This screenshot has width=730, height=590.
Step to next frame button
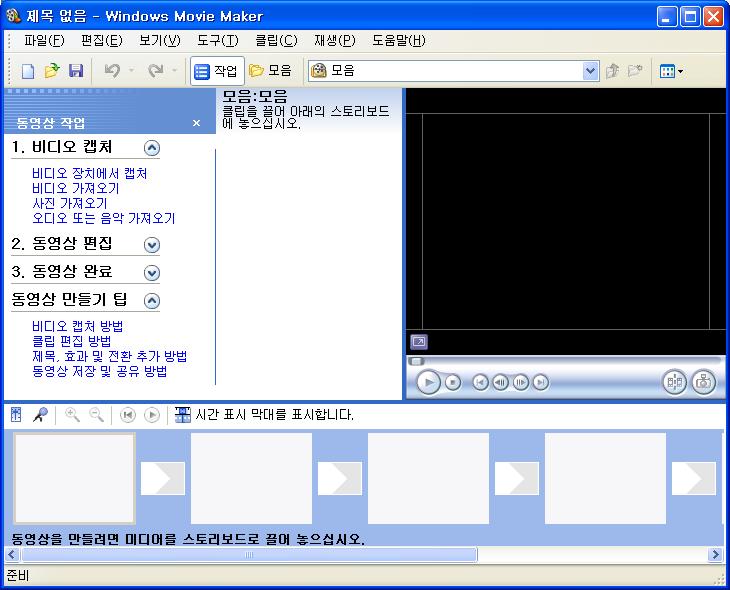520,383
